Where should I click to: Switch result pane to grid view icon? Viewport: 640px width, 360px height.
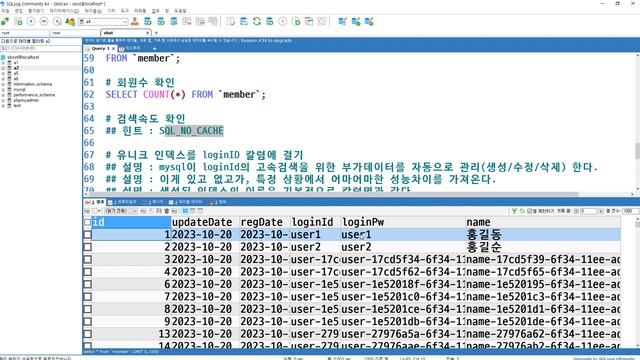185,211
